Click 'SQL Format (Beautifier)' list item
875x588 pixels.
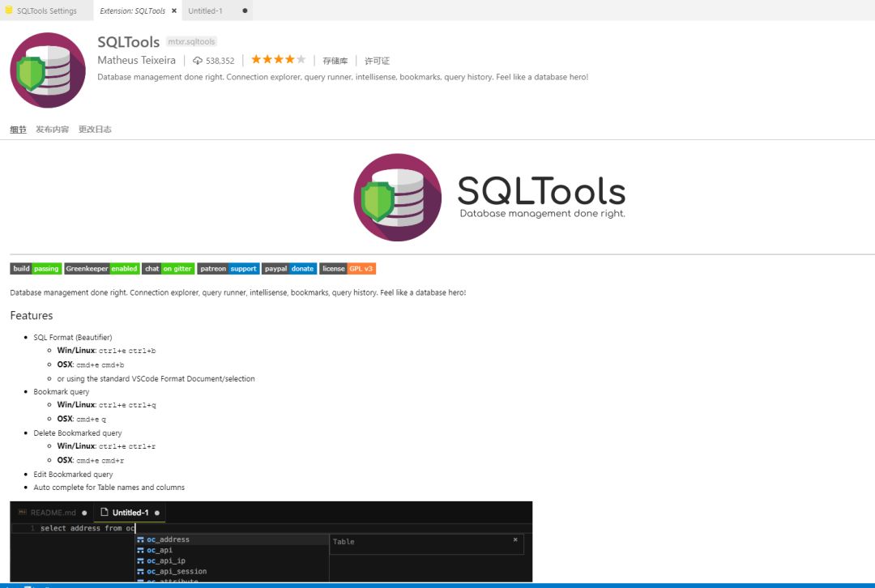point(73,338)
